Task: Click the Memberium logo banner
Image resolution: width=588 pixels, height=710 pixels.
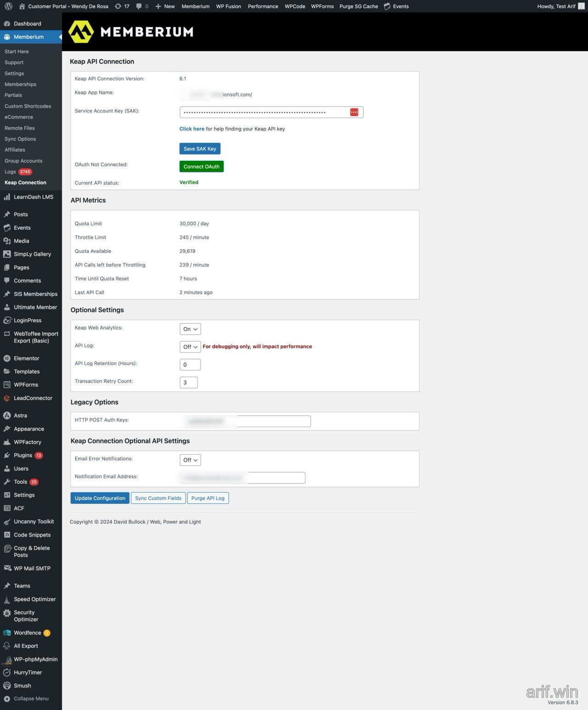Action: [131, 31]
